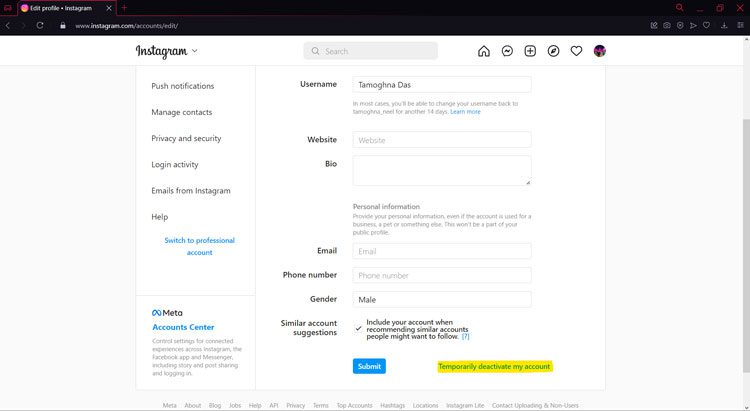Viewport: 750px width, 411px height.
Task: Click Meta footer link
Action: 169,405
